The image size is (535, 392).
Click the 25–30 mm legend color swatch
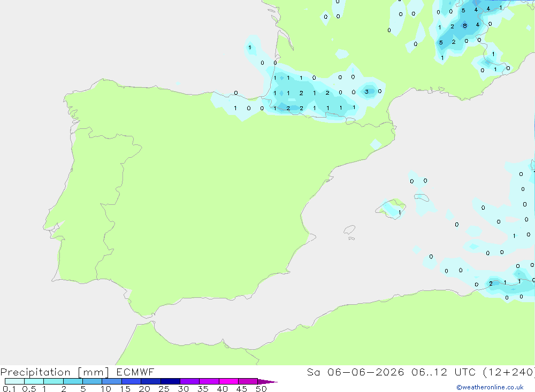(170, 381)
